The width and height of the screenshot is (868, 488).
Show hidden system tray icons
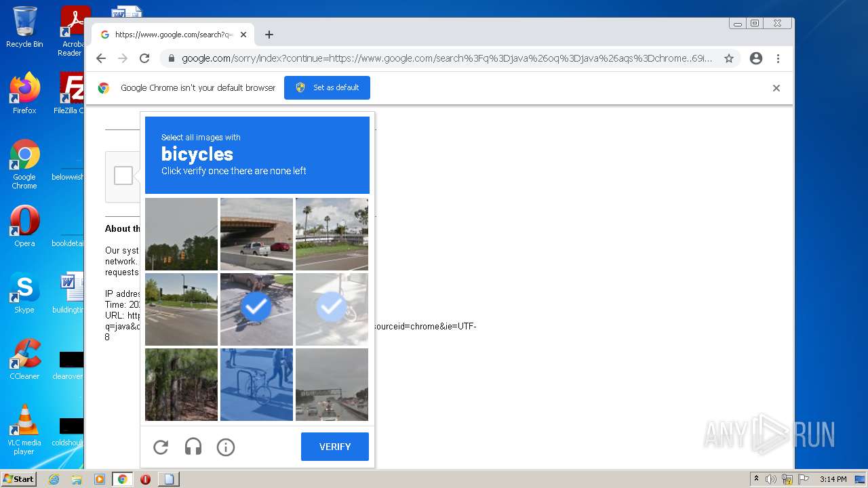point(756,479)
